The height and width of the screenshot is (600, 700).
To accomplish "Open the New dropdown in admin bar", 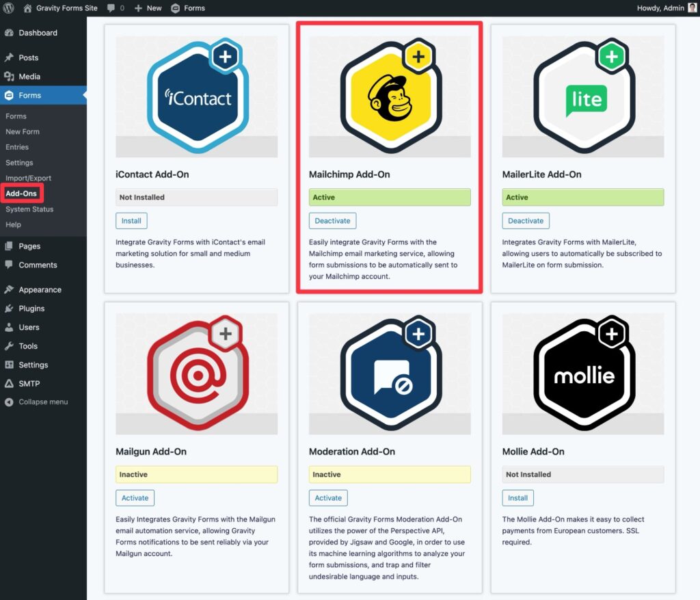I will pyautogui.click(x=148, y=8).
